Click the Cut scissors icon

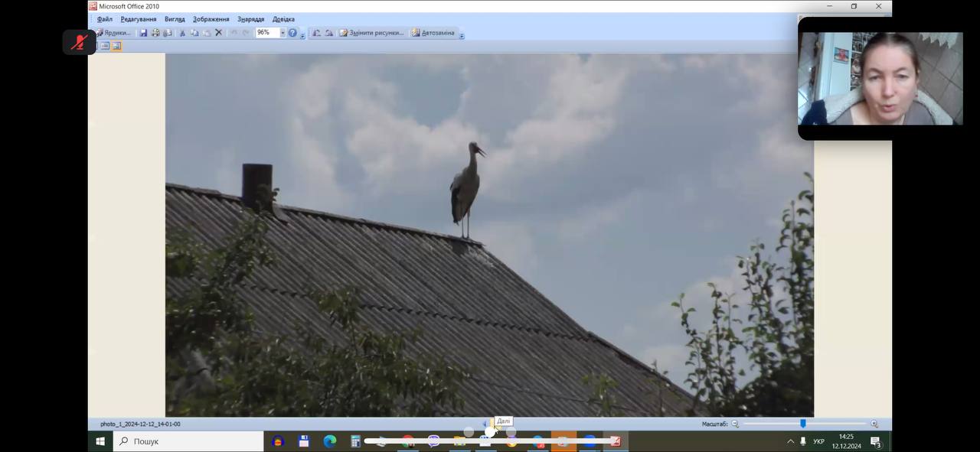(182, 33)
